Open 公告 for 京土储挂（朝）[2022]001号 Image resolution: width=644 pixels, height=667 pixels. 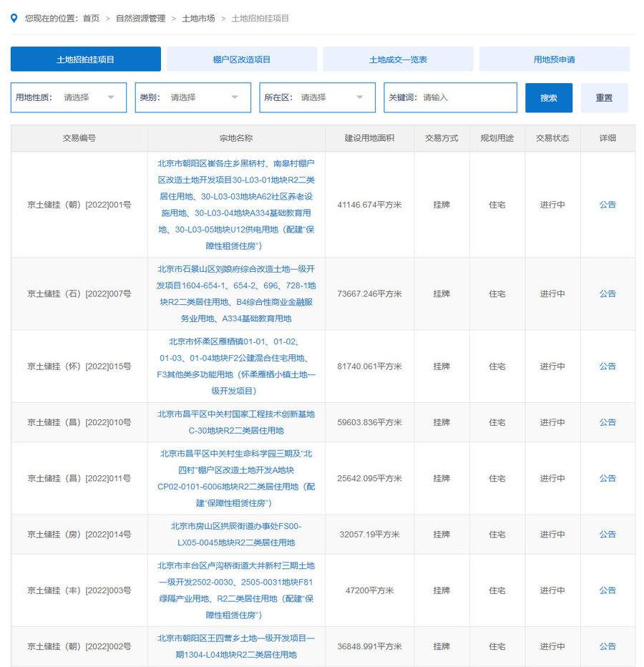pos(607,205)
